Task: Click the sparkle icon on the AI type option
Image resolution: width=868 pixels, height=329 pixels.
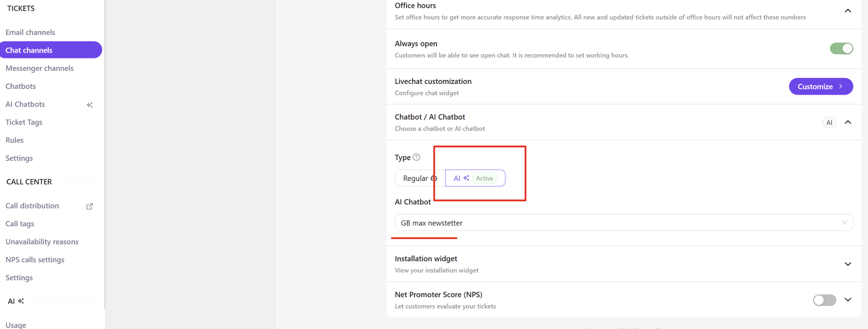Action: (466, 178)
